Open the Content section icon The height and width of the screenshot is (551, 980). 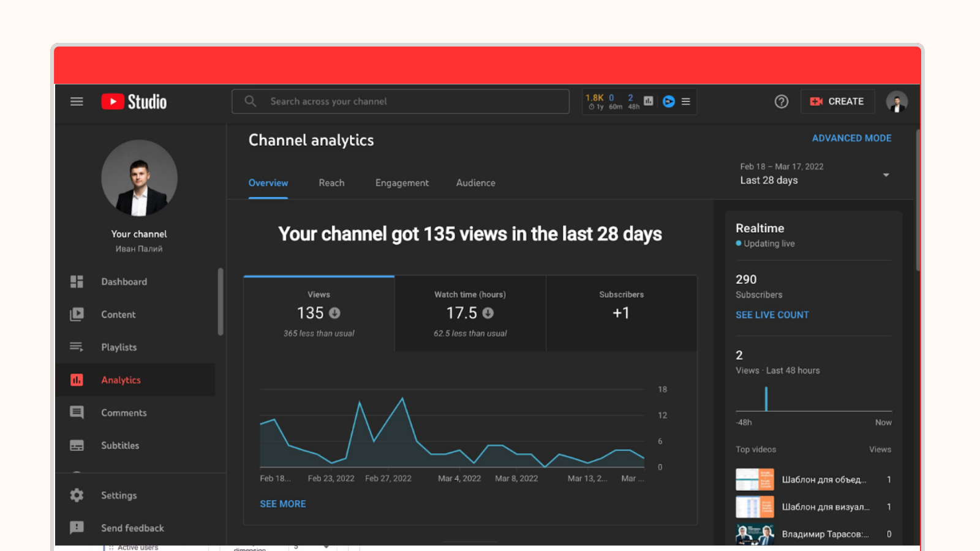pos(77,314)
